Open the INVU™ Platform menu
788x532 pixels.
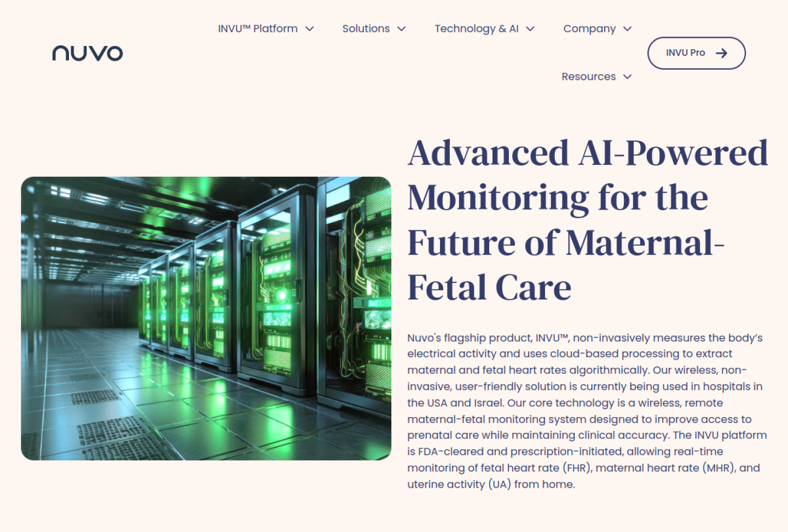(258, 28)
